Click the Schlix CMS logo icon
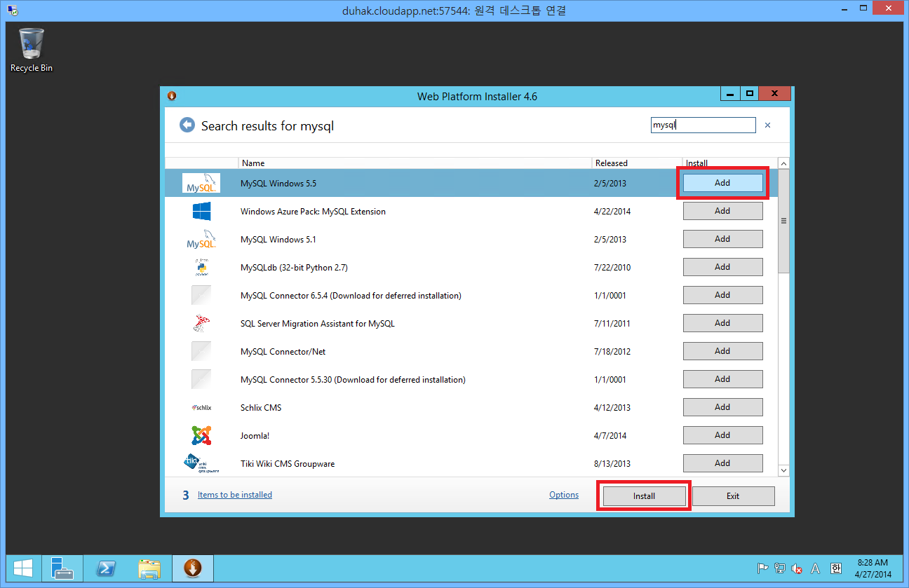Screen dimensions: 909x588 pos(201,407)
